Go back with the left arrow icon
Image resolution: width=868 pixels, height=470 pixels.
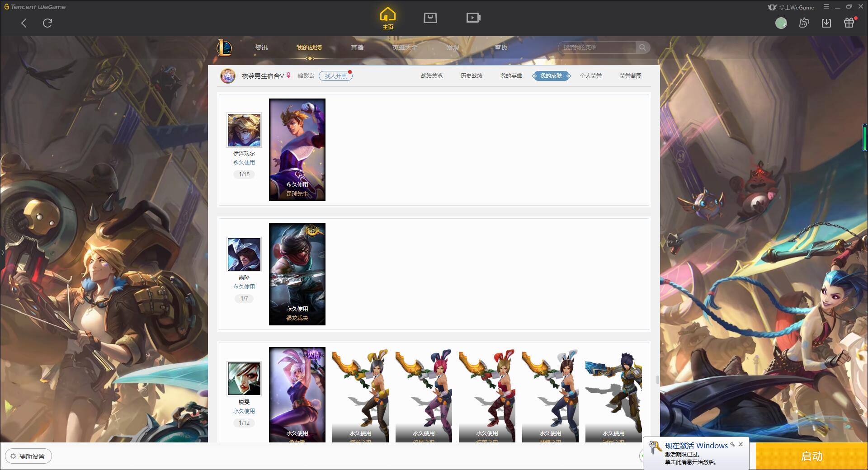point(24,23)
